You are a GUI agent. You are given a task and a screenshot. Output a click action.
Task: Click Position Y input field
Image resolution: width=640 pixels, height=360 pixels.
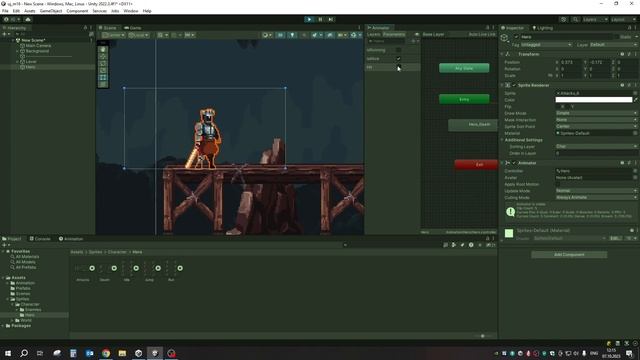coord(599,62)
